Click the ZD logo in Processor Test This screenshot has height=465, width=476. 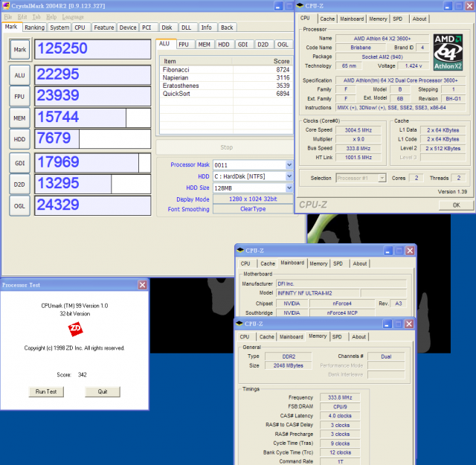click(75, 329)
